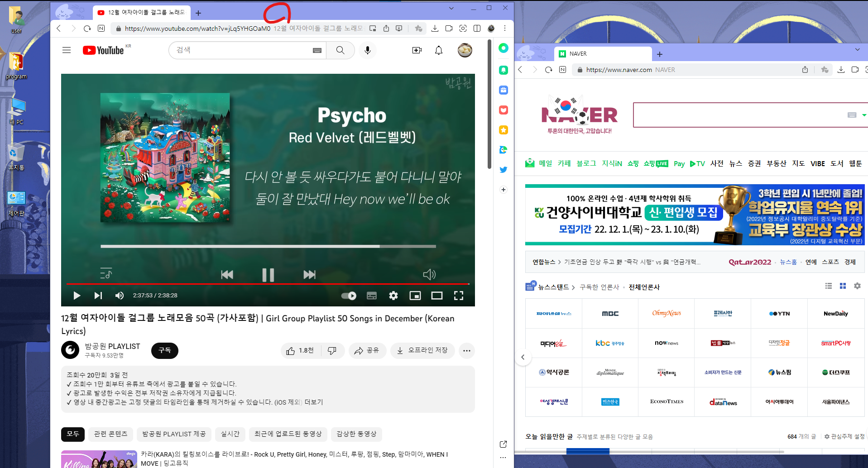This screenshot has height=468, width=868.
Task: Subscribe with the 구독 button
Action: [165, 351]
